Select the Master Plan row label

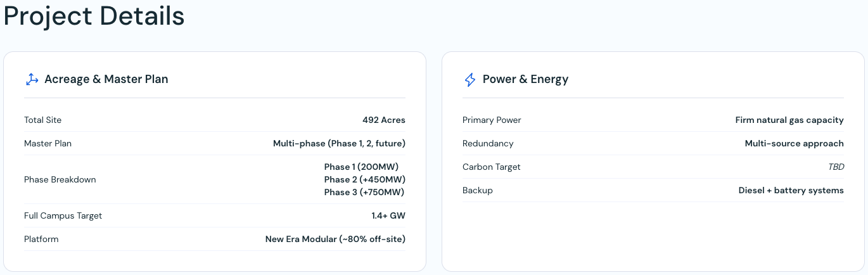pos(48,143)
